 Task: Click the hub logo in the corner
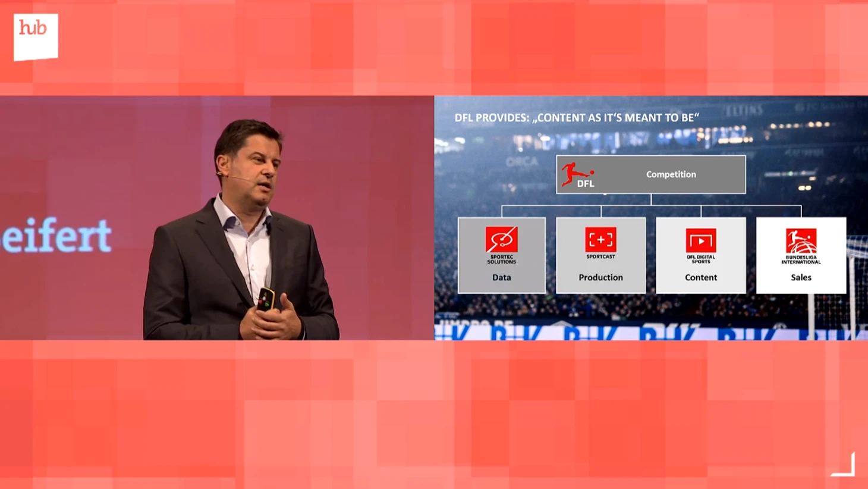(36, 36)
